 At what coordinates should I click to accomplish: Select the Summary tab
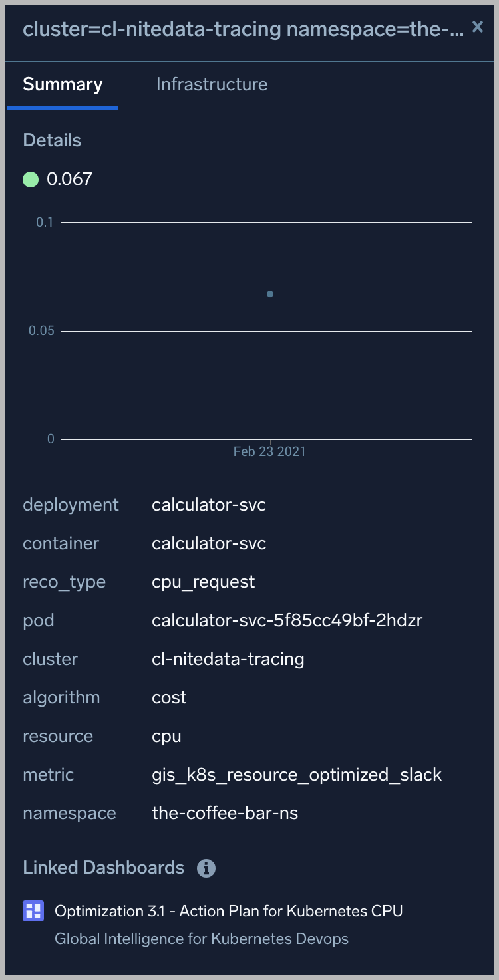pyautogui.click(x=63, y=84)
